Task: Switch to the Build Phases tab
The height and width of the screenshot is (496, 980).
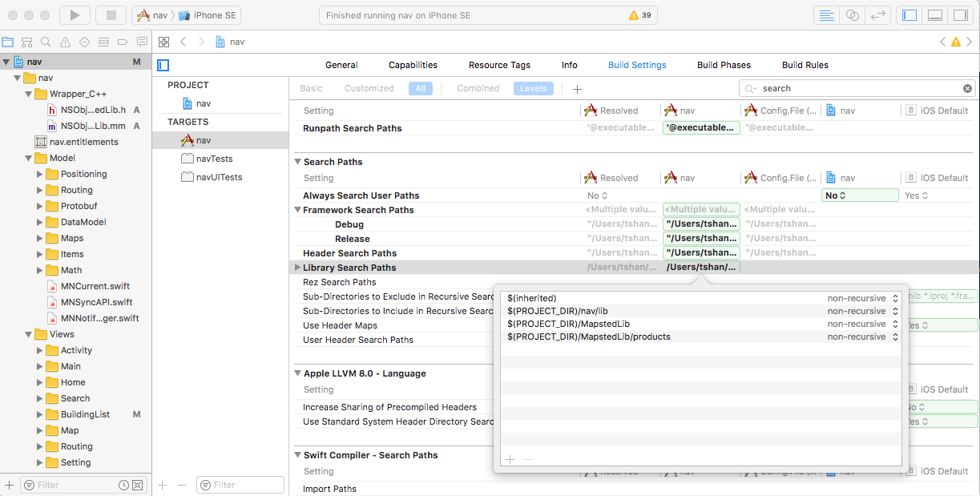Action: (x=724, y=65)
